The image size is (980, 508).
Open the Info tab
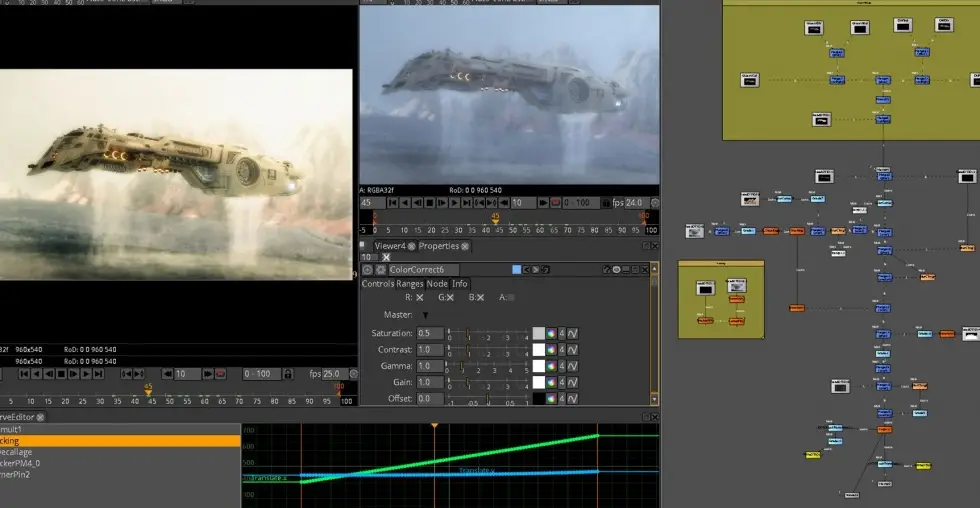(459, 284)
